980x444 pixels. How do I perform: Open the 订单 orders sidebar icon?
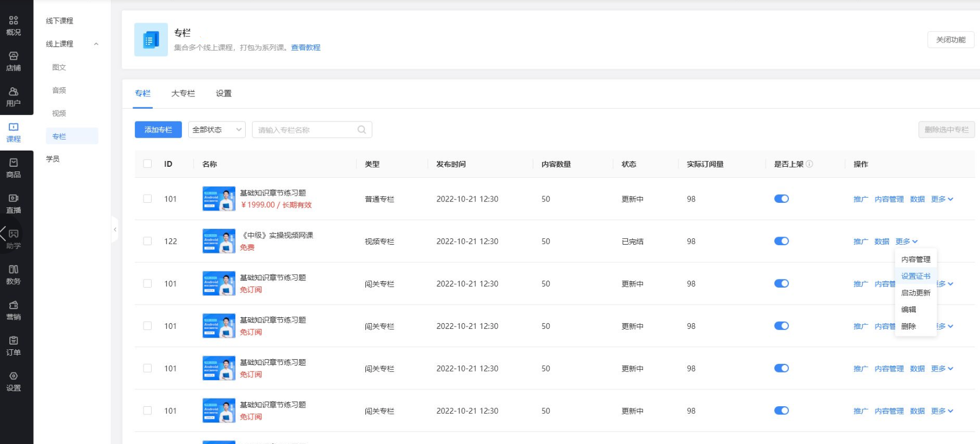(13, 346)
